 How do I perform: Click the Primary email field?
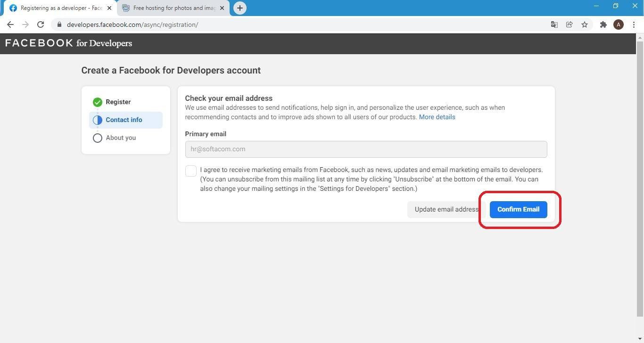coord(366,149)
